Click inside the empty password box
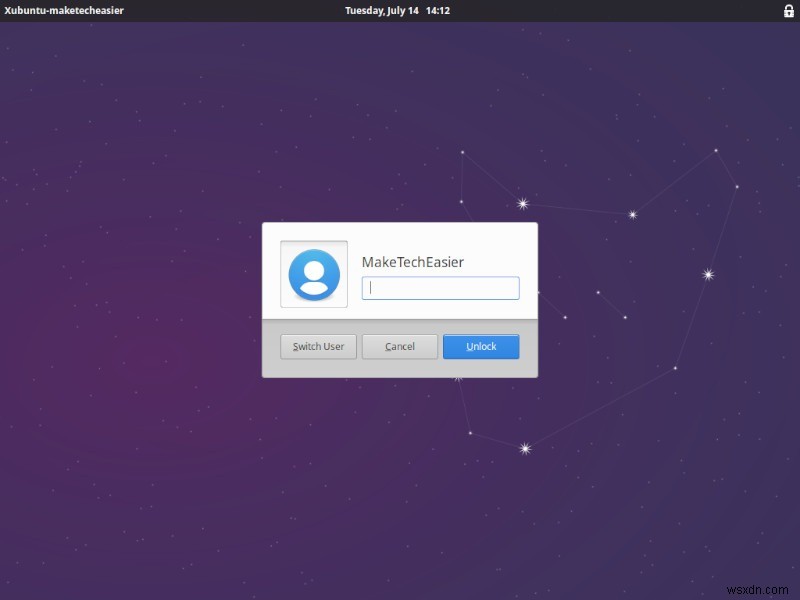This screenshot has width=800, height=600. [x=440, y=288]
